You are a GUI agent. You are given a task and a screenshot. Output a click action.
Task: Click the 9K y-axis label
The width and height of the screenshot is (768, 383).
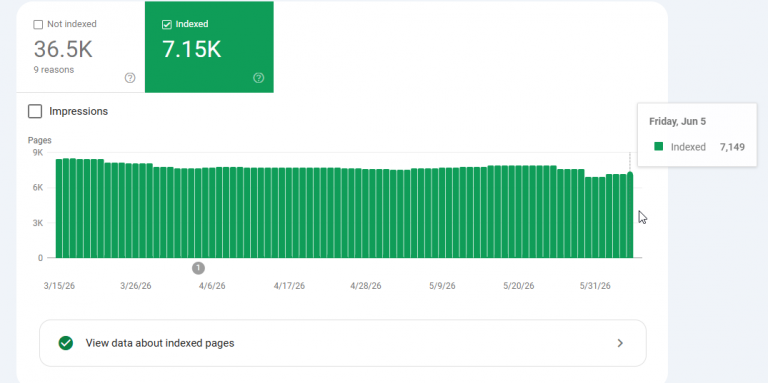[x=38, y=152]
